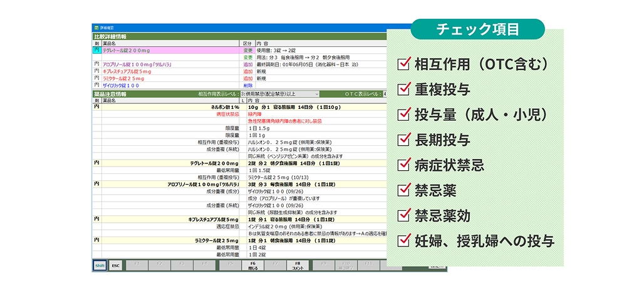Click the 内 marker on キプレスチュアブル錠5mg warning row
The width and height of the screenshot is (644, 291).
[x=96, y=219]
